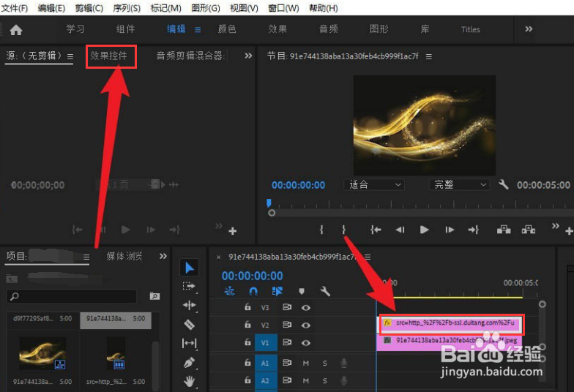Viewport: 574px width, 392px height.
Task: Mark Out in Program monitor
Action: [x=343, y=230]
